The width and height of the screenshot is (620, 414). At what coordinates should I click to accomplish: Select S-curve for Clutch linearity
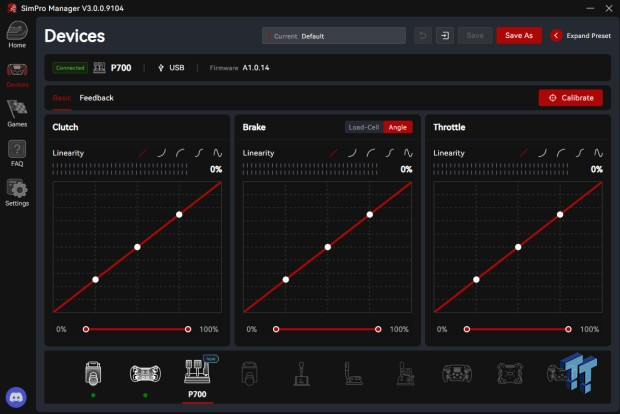coord(199,153)
